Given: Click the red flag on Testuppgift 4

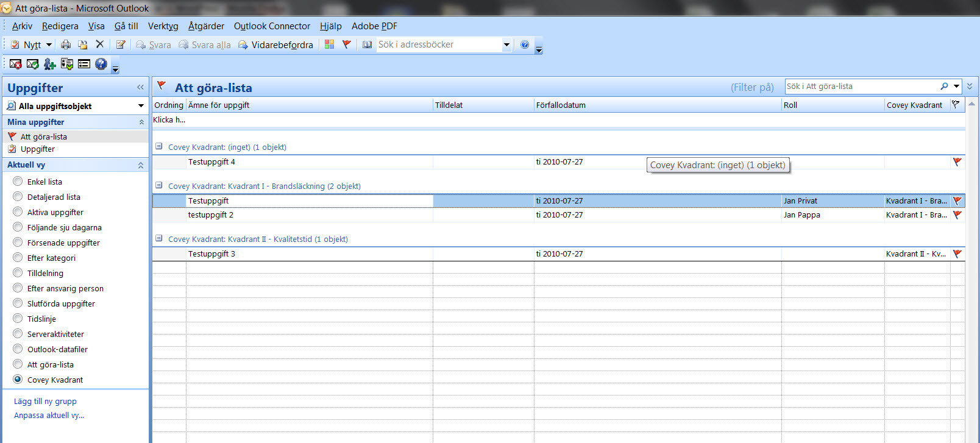Looking at the screenshot, I should (x=957, y=162).
